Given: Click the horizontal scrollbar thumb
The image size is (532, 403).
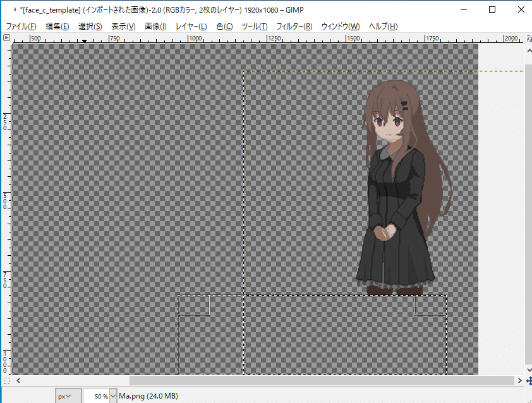Looking at the screenshot, I should point(322,381).
